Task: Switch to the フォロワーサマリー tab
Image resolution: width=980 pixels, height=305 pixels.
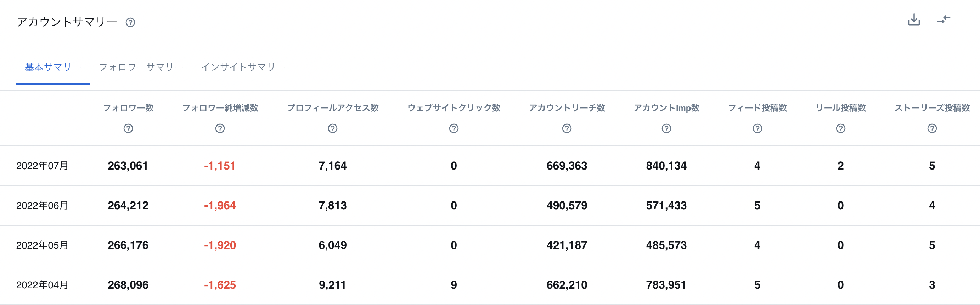Action: pyautogui.click(x=141, y=67)
